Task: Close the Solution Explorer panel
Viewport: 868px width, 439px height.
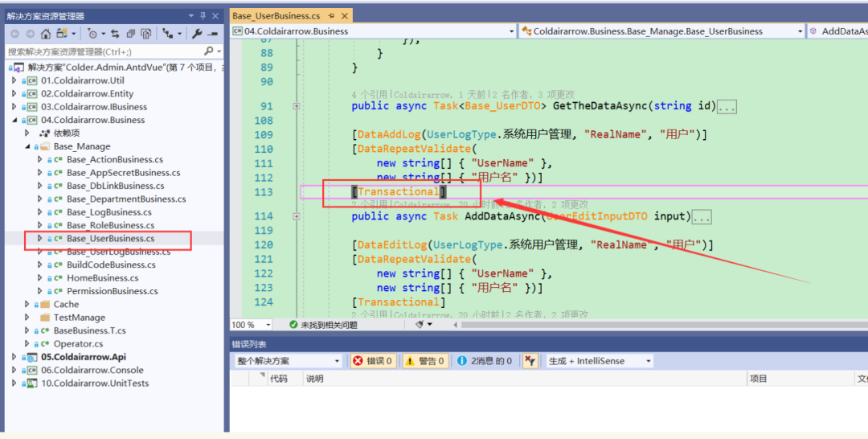Action: pyautogui.click(x=215, y=16)
